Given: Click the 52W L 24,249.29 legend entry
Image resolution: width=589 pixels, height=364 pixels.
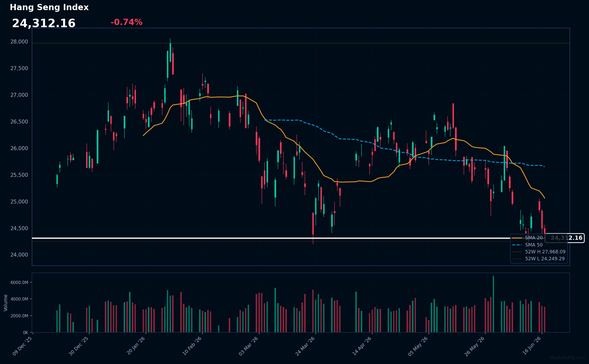Looking at the screenshot, I should 538,259.
